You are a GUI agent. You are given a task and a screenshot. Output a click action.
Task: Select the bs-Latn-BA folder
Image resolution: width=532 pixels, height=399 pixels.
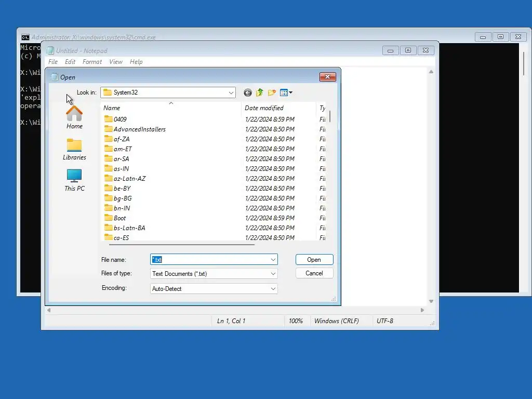click(x=125, y=228)
